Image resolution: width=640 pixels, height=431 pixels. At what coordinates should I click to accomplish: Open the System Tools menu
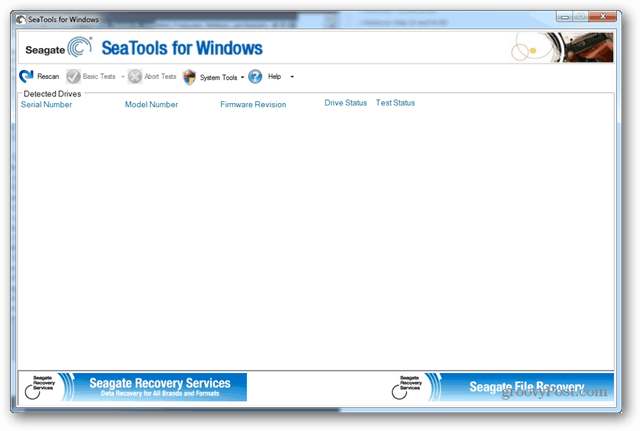pos(218,77)
